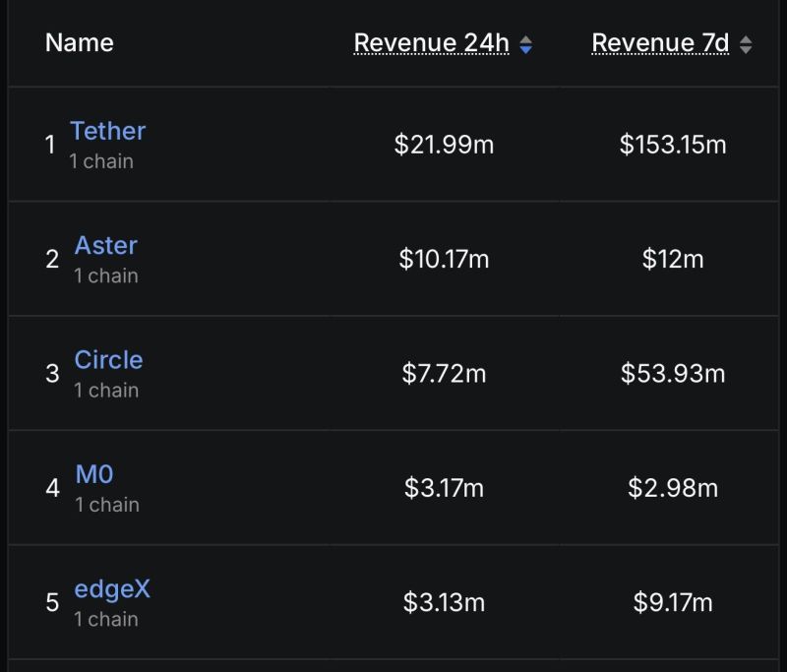787x672 pixels.
Task: Select Tether's $153.15m 7d revenue value
Action: (673, 145)
